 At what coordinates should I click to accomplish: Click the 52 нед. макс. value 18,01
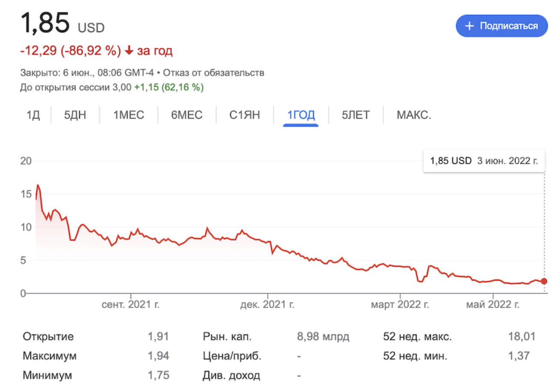pyautogui.click(x=521, y=336)
